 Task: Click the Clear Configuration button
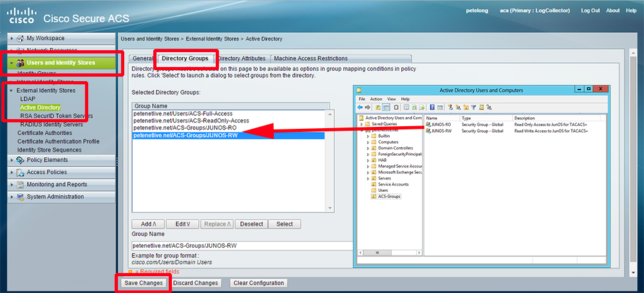[x=259, y=283]
